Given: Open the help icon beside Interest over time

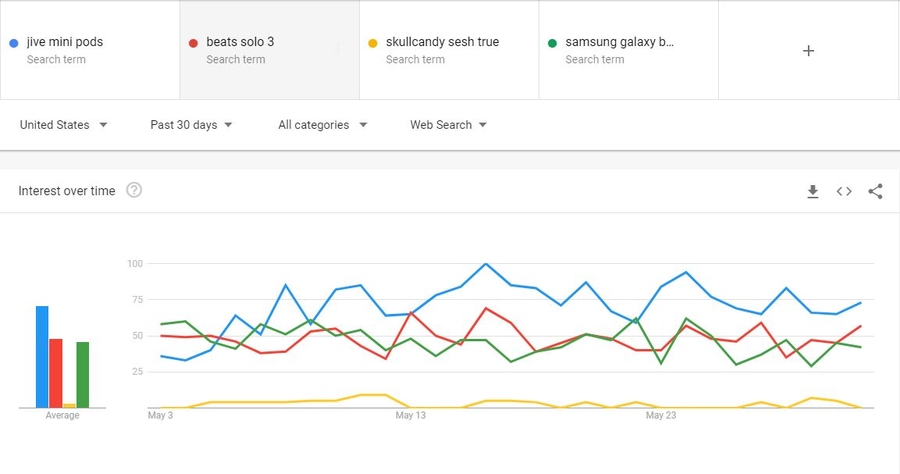Looking at the screenshot, I should point(134,191).
